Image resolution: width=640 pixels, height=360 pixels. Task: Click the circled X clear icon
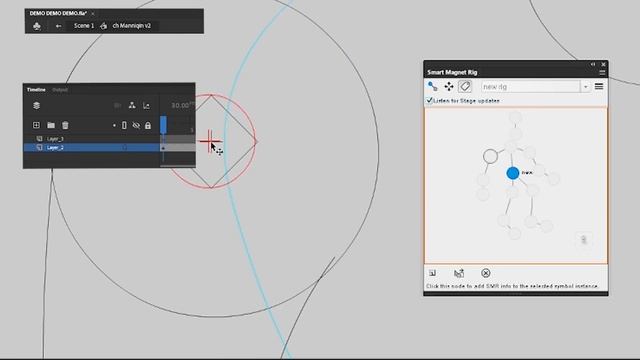pyautogui.click(x=486, y=273)
